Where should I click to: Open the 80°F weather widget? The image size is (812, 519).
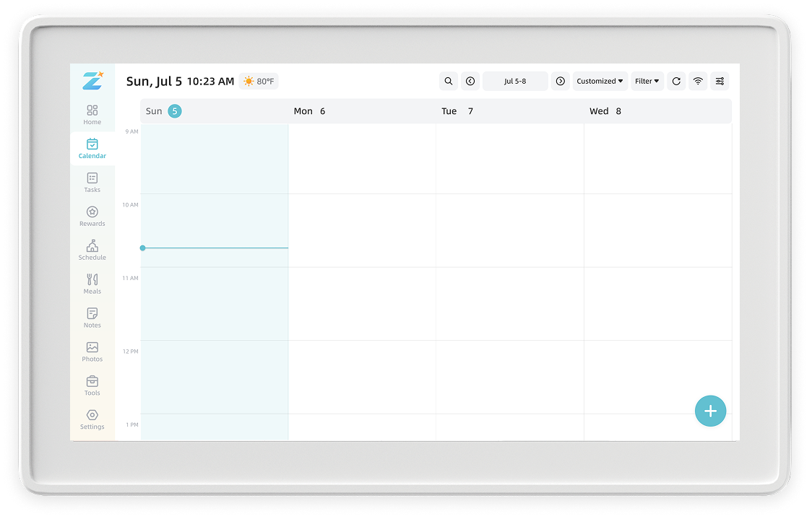click(259, 82)
